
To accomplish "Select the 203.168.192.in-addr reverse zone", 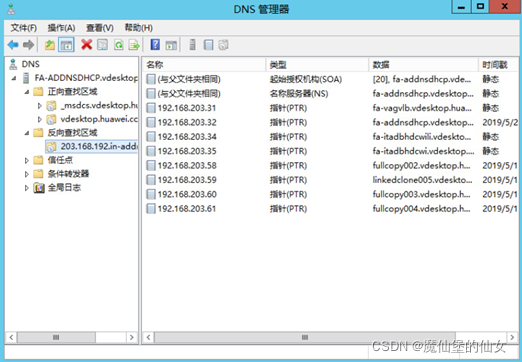I will 92,146.
